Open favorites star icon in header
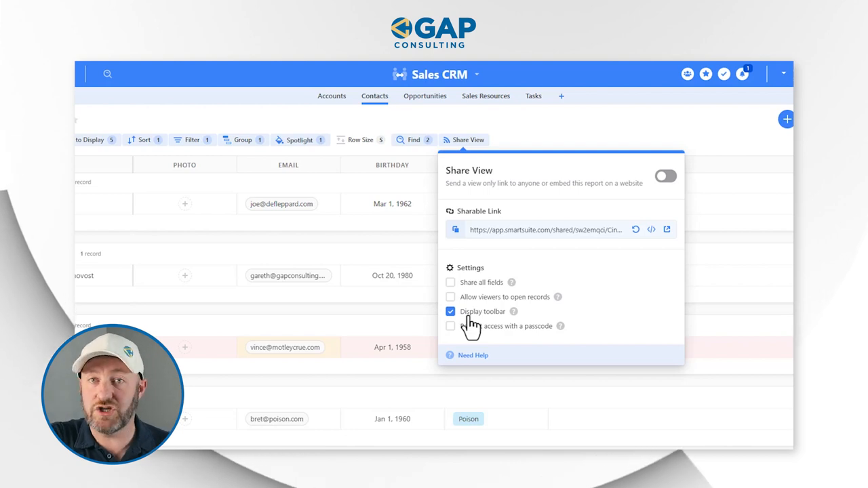Image resolution: width=868 pixels, height=488 pixels. (x=706, y=74)
